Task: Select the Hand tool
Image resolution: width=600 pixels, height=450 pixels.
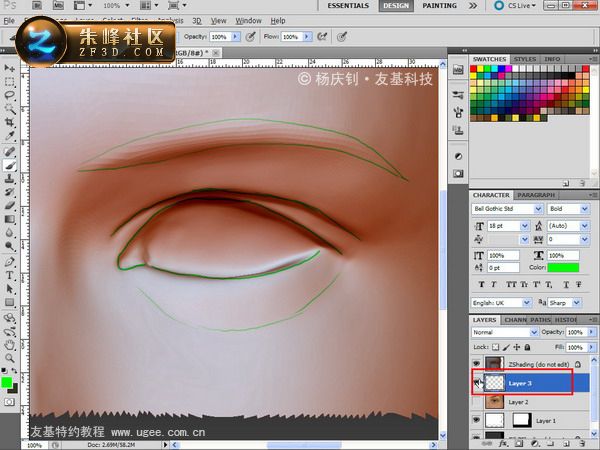Action: tap(9, 345)
